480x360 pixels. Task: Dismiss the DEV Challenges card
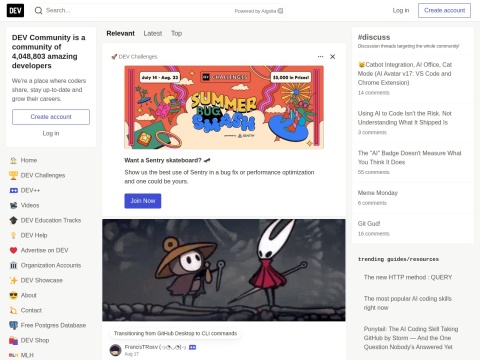[332, 57]
